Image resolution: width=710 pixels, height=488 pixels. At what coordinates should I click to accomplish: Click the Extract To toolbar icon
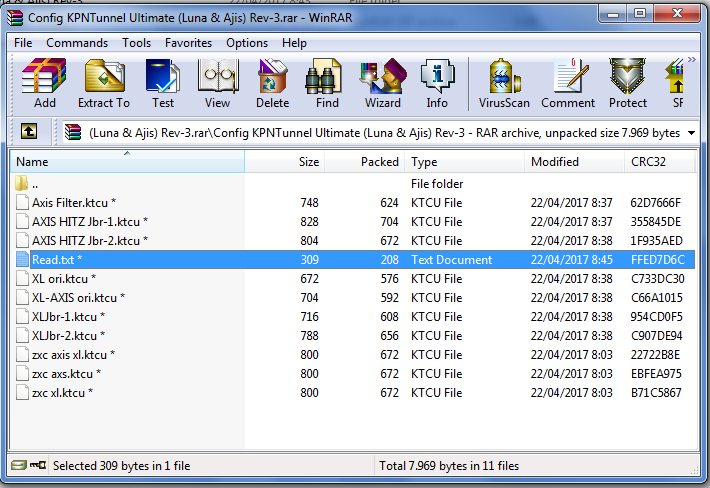(104, 76)
